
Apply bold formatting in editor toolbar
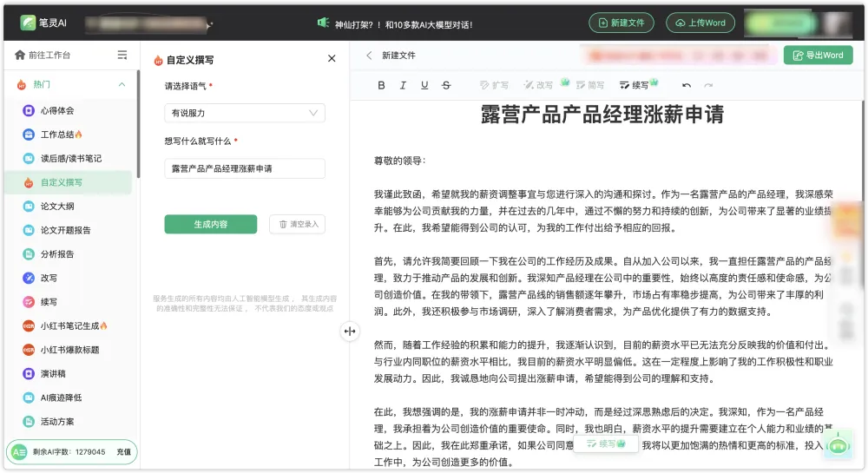(381, 85)
